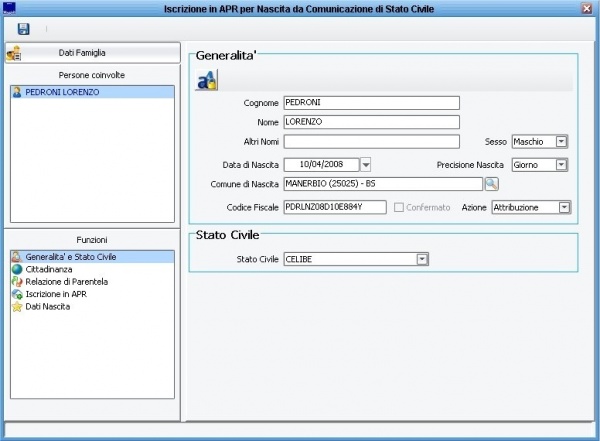Image resolution: width=600 pixels, height=441 pixels.
Task: Click the app icon in the title bar
Action: click(x=9, y=8)
